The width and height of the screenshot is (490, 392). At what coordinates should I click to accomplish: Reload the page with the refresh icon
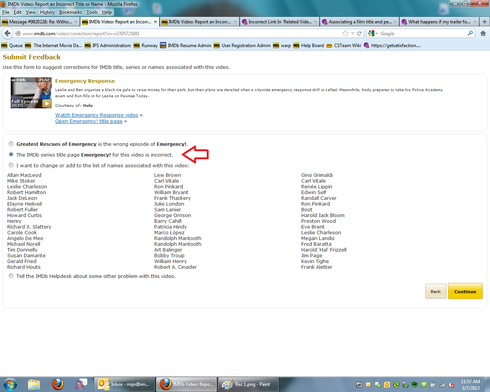[359, 33]
